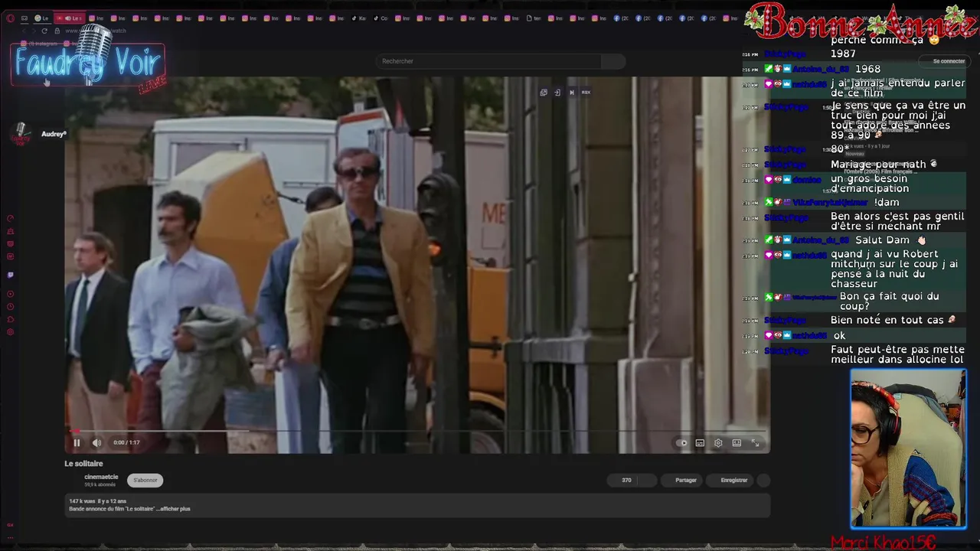Open the more actions button after Enregistrer
980x551 pixels.
pos(763,480)
